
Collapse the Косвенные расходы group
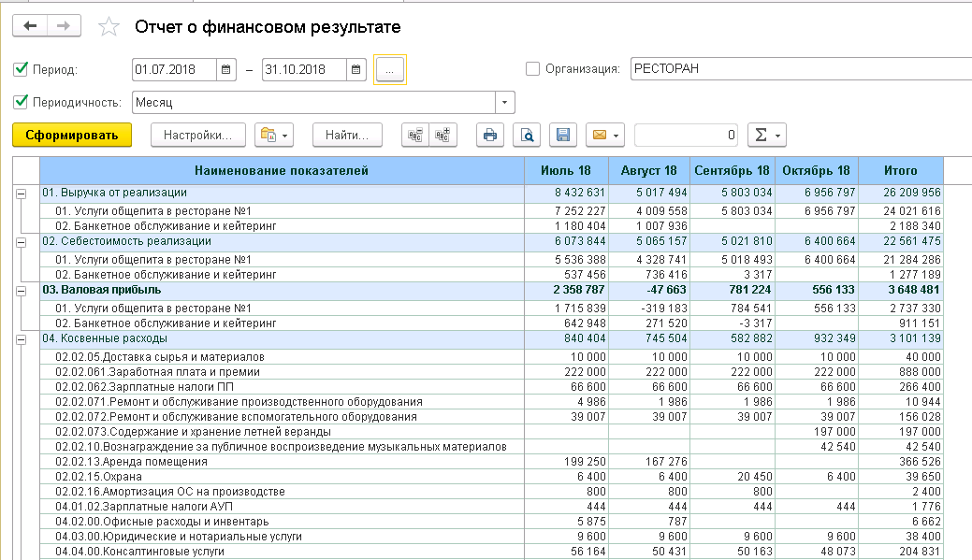click(x=21, y=338)
